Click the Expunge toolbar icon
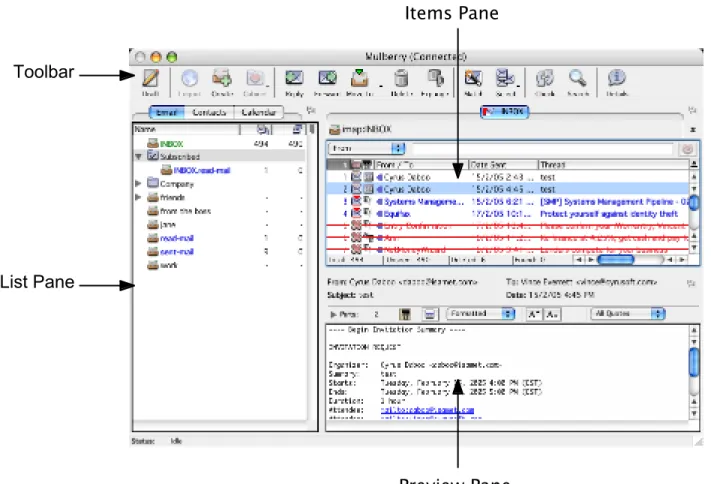The width and height of the screenshot is (711, 484). [435, 78]
